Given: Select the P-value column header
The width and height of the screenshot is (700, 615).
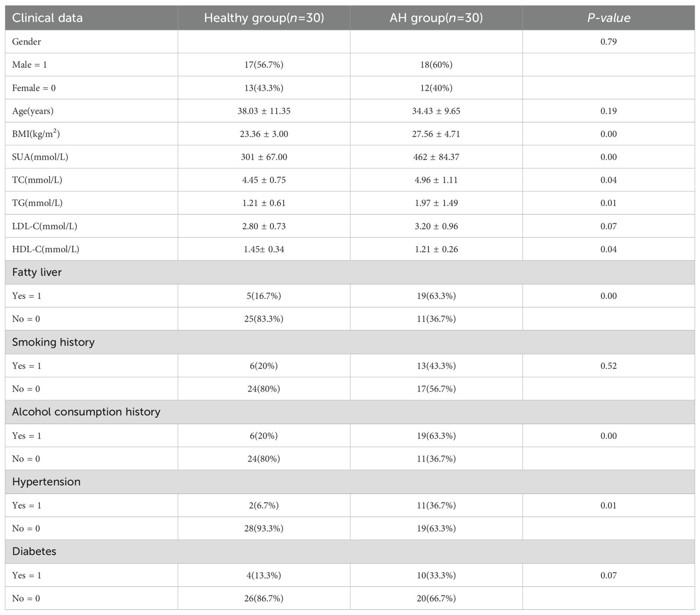Looking at the screenshot, I should pos(608,18).
